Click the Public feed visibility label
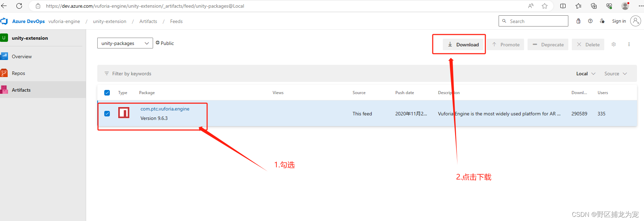This screenshot has height=221, width=644. click(165, 43)
